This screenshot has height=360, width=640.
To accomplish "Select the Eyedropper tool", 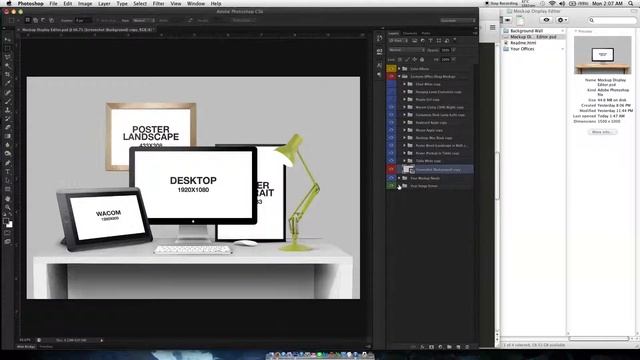I will click(8, 83).
